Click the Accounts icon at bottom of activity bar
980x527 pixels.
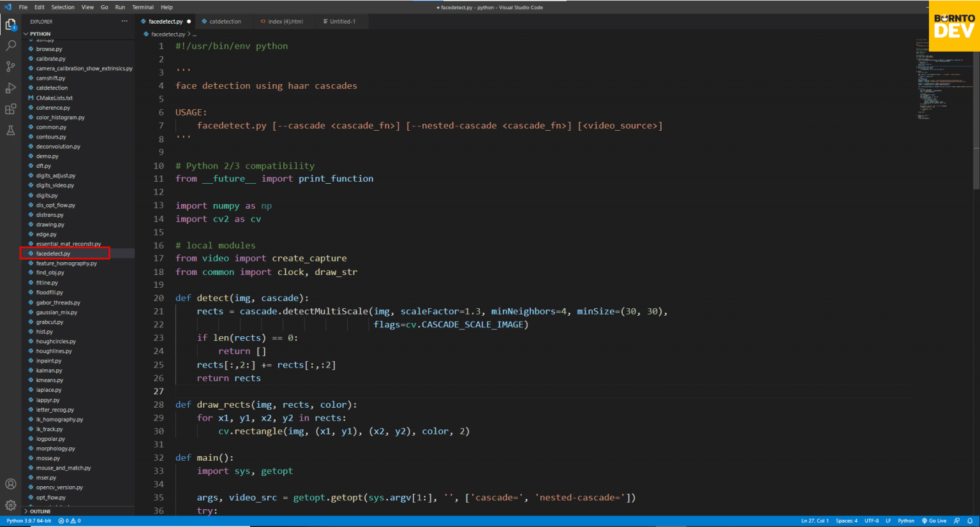pos(10,484)
